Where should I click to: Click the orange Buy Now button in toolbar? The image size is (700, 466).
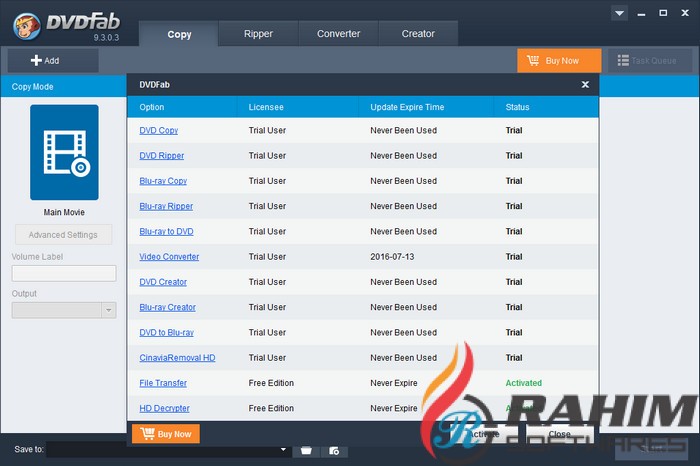tap(559, 60)
